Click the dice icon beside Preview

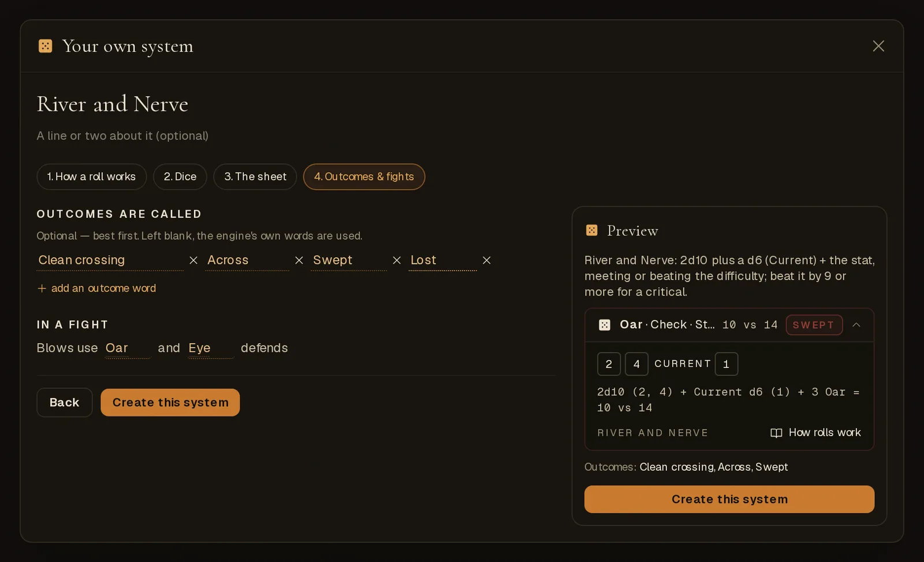592,230
